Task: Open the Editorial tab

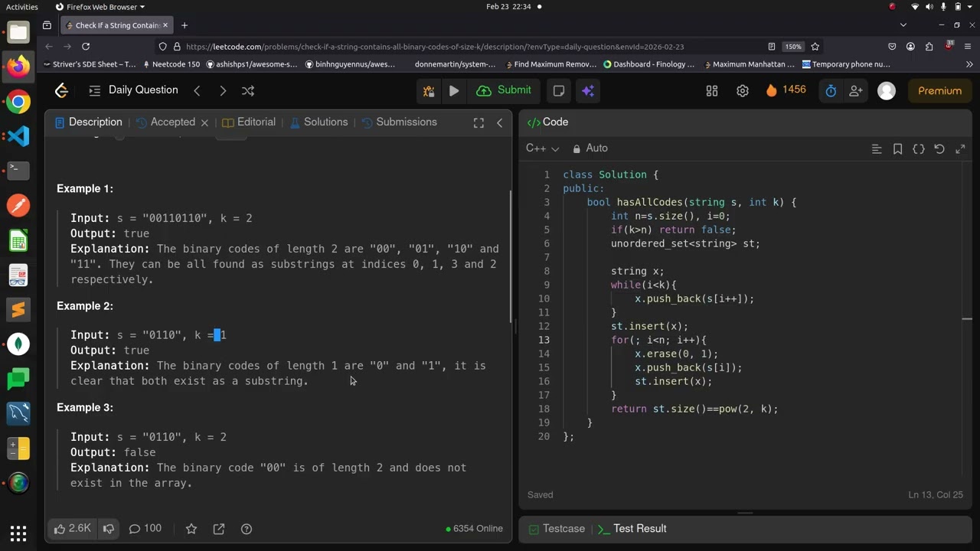Action: click(x=248, y=122)
